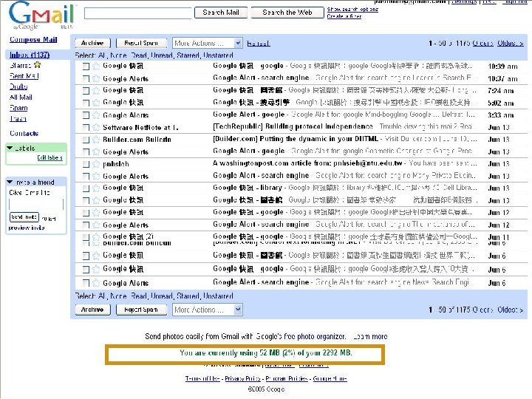
Task: Focus the mail search input field
Action: [137, 13]
